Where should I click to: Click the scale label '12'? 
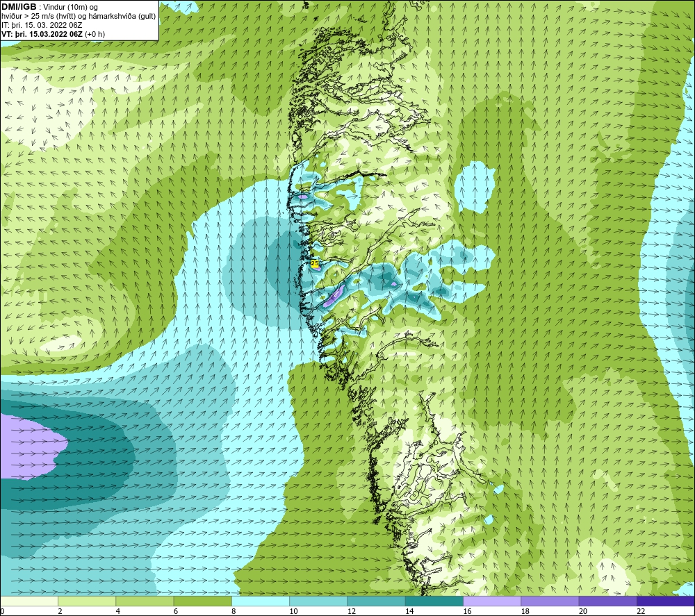(x=352, y=611)
